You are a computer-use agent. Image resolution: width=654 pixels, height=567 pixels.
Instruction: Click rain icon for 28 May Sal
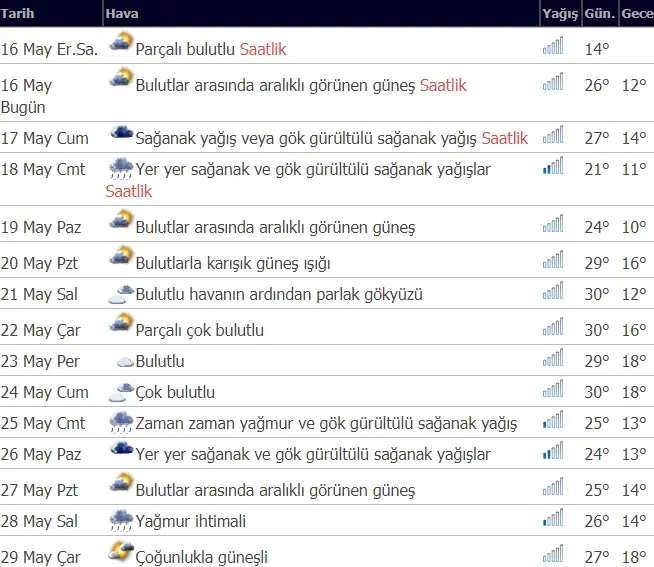coord(121,520)
